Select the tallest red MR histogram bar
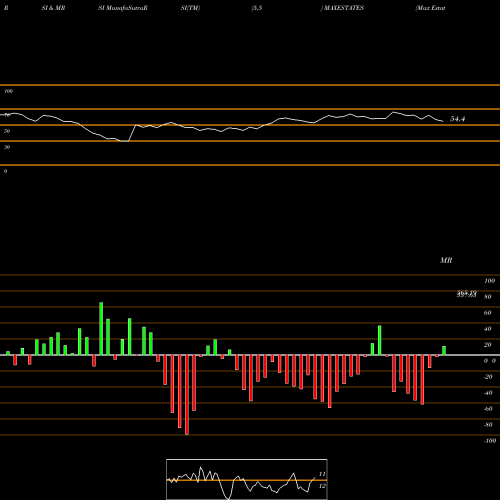This screenshot has width=500, height=500. tap(187, 395)
